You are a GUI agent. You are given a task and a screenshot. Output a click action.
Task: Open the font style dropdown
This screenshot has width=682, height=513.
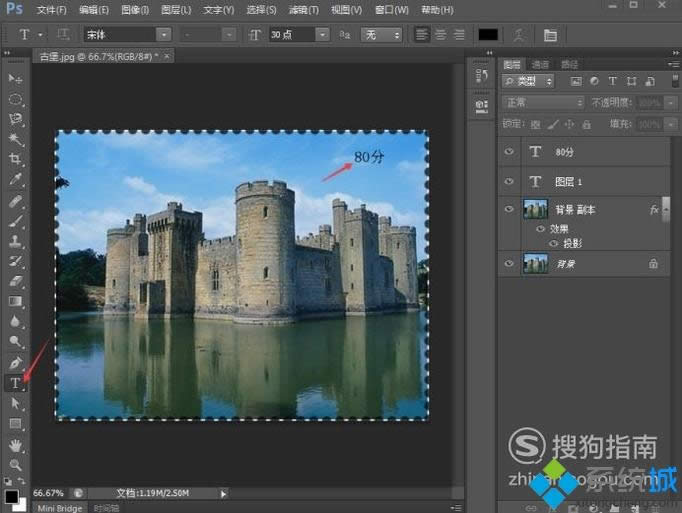pos(229,35)
